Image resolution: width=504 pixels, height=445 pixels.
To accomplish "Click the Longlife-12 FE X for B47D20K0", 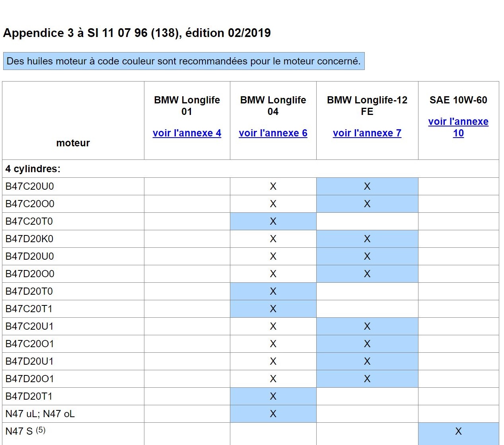I will [367, 239].
